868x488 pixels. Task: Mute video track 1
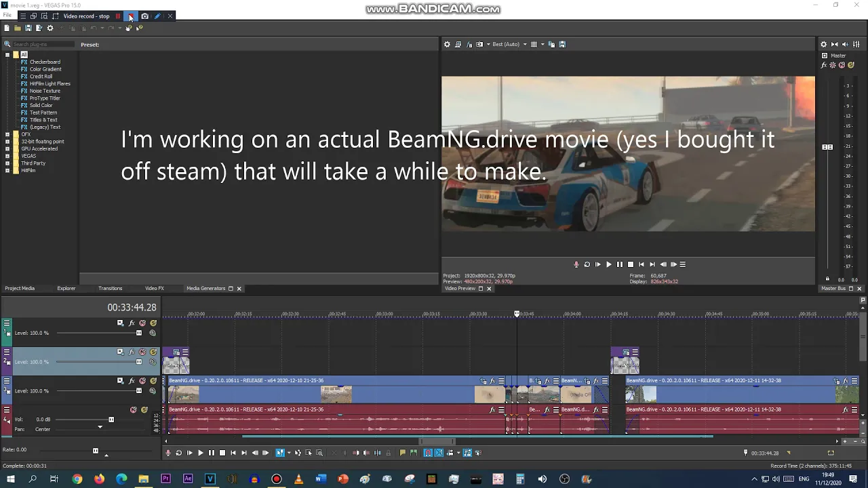pos(142,323)
